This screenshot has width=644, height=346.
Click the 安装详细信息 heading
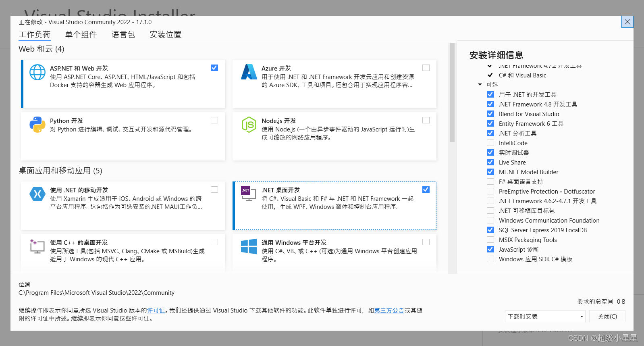pyautogui.click(x=496, y=55)
